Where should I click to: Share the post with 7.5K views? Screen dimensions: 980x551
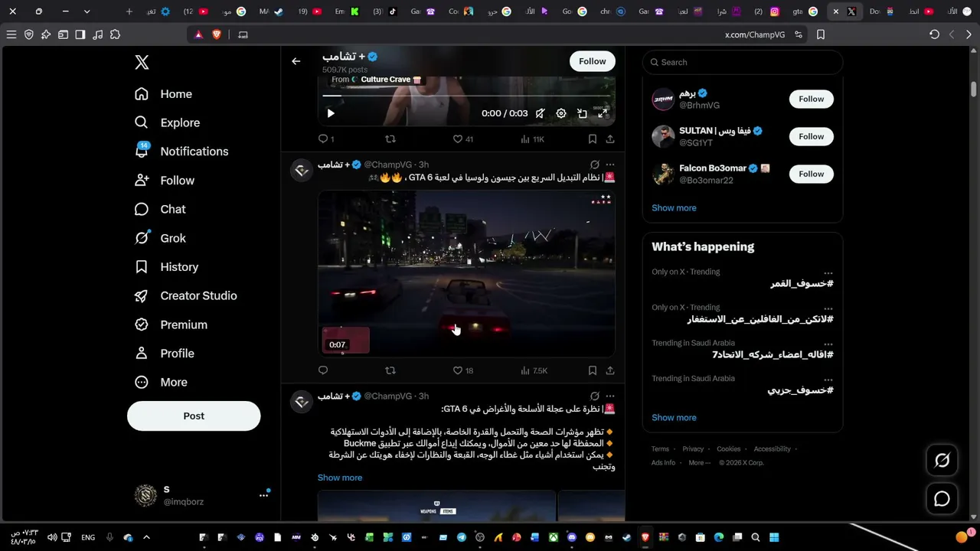[610, 370]
